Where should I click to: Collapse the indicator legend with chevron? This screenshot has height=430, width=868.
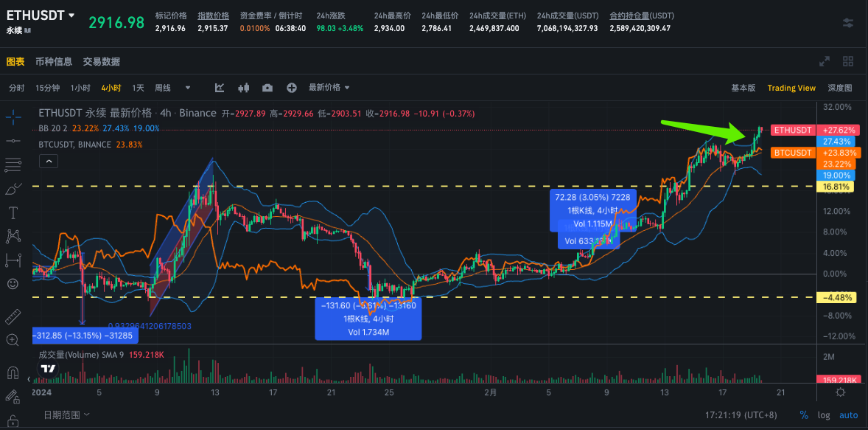[48, 161]
